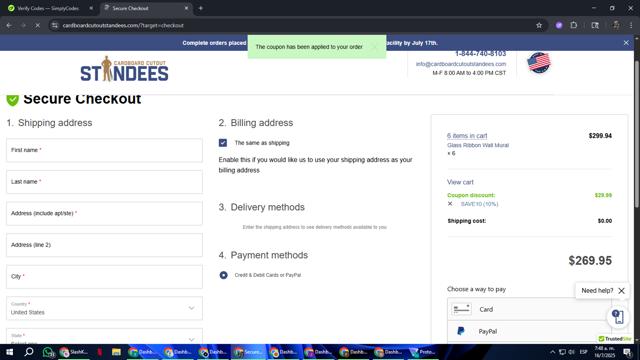Open the View cart link
The image size is (640, 360).
(x=460, y=182)
